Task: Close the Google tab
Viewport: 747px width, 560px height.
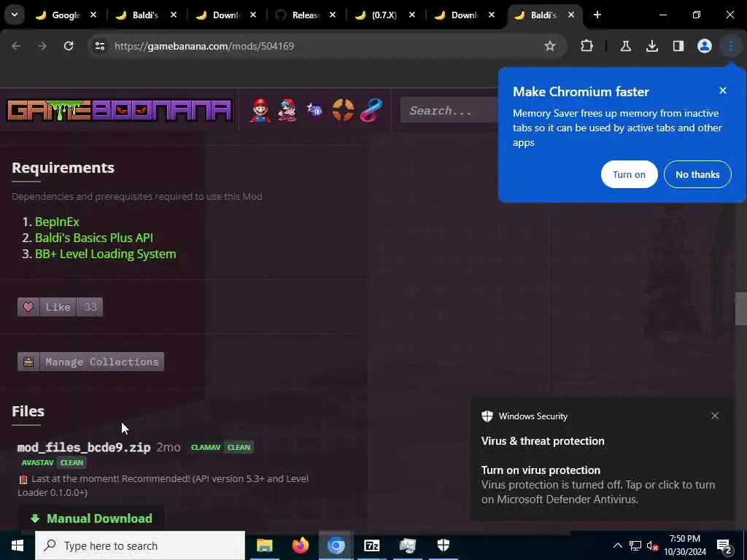Action: tap(93, 15)
